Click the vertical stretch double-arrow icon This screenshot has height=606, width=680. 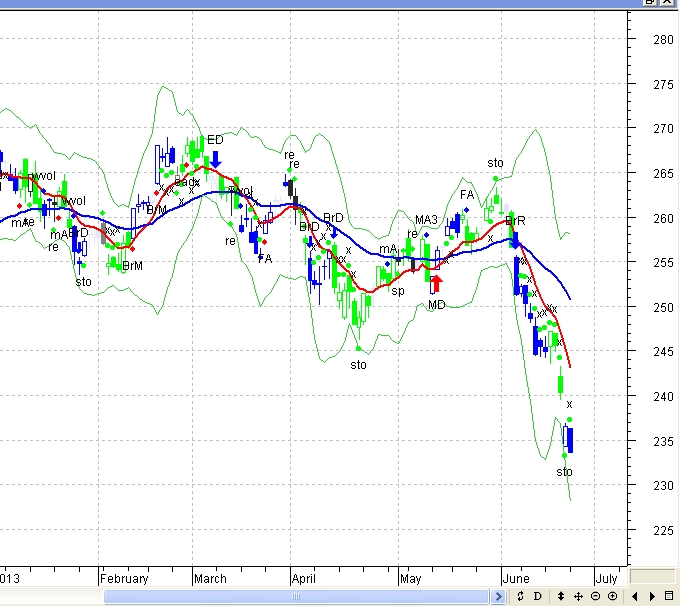tap(561, 596)
